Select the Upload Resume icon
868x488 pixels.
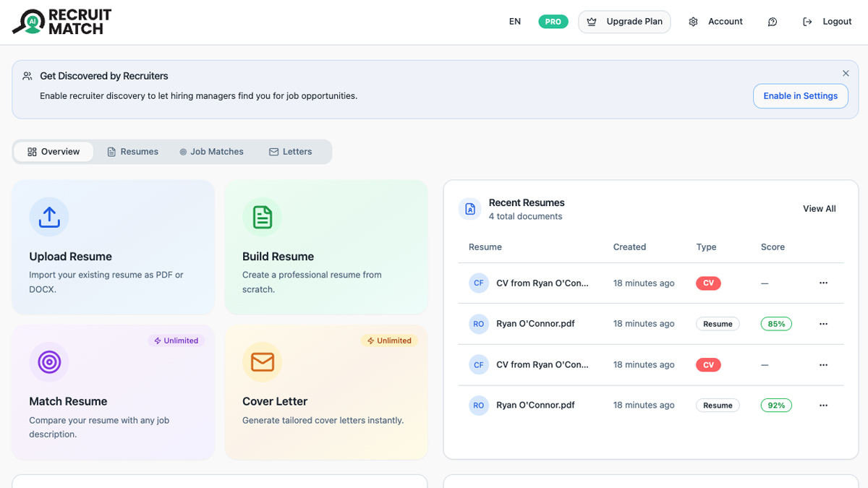48,216
